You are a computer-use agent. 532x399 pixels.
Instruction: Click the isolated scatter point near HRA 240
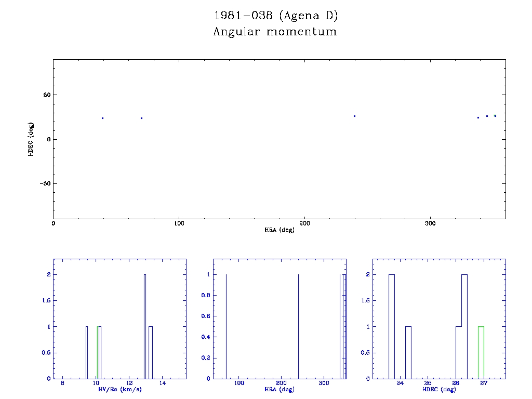point(354,116)
